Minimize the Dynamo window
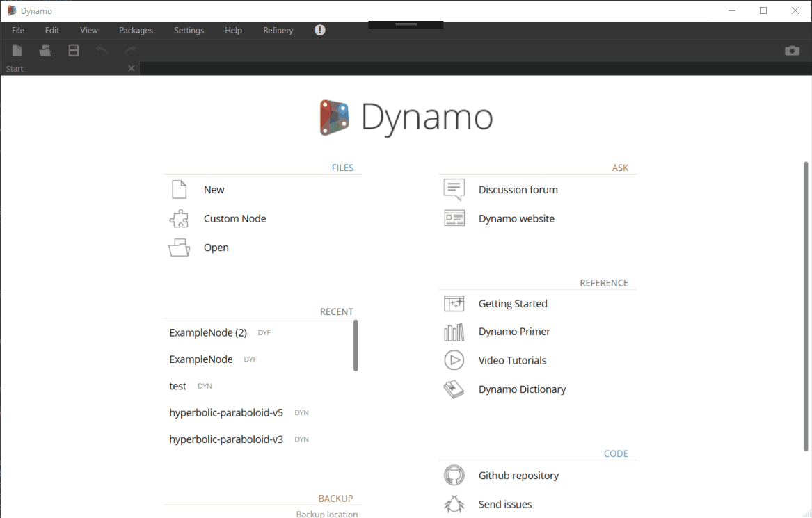This screenshot has height=518, width=812. pyautogui.click(x=732, y=10)
